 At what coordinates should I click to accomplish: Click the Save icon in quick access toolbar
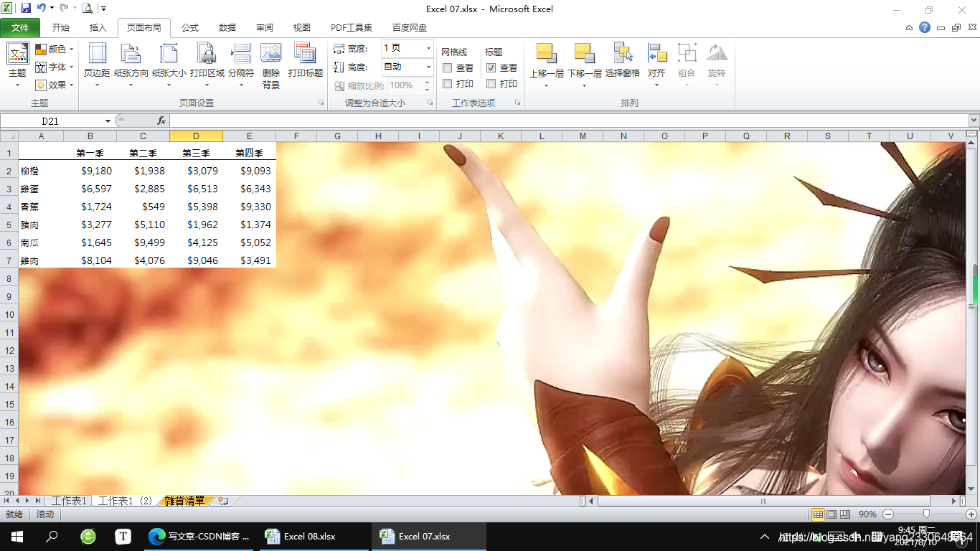(x=26, y=9)
